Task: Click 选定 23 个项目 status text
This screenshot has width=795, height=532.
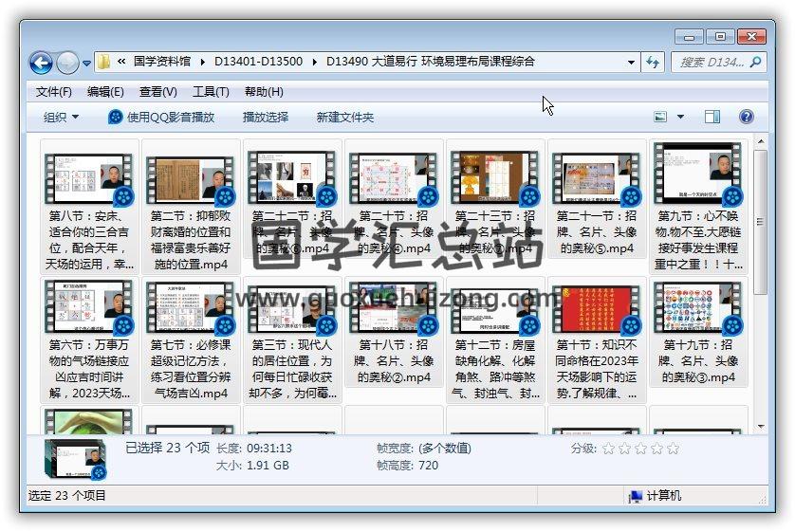Action: [x=67, y=496]
